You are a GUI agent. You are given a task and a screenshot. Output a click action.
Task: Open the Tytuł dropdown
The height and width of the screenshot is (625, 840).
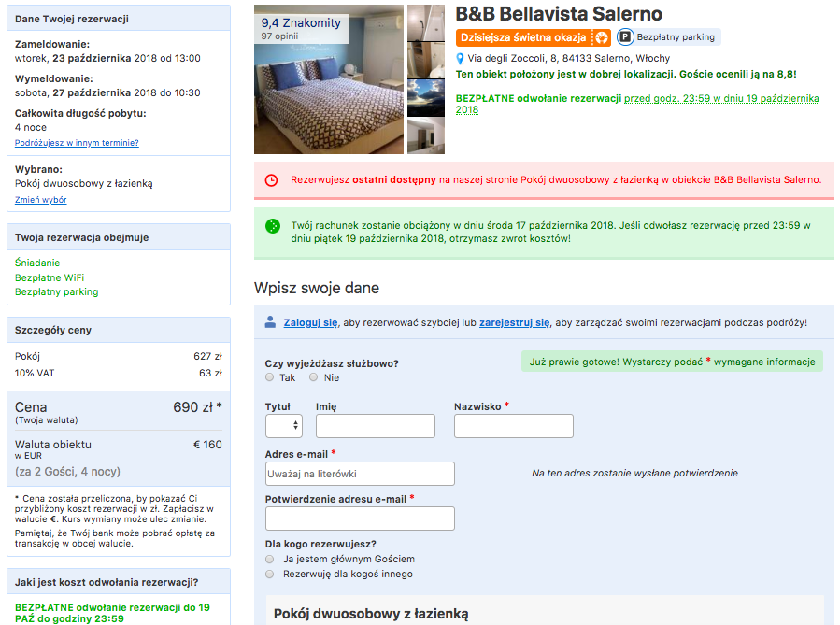[x=284, y=426]
